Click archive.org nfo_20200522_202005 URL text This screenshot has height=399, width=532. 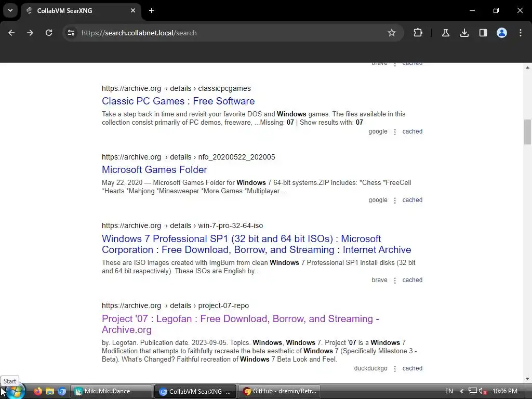(x=188, y=157)
